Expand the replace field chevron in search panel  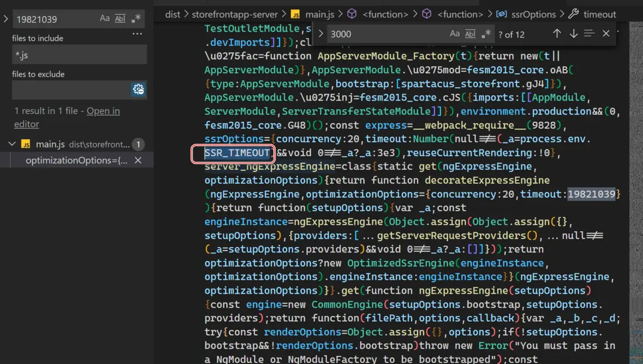click(6, 19)
